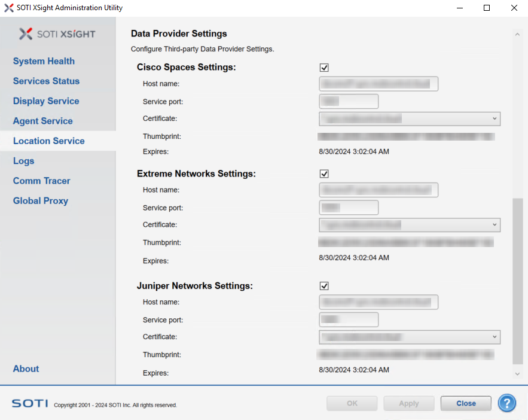Click the vertical scrollbar thumb
Image resolution: width=528 pixels, height=420 pixels.
pos(518,281)
